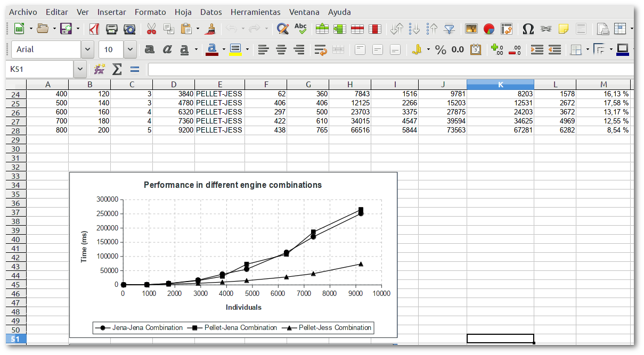
Task: Select column D header
Action: [174, 85]
